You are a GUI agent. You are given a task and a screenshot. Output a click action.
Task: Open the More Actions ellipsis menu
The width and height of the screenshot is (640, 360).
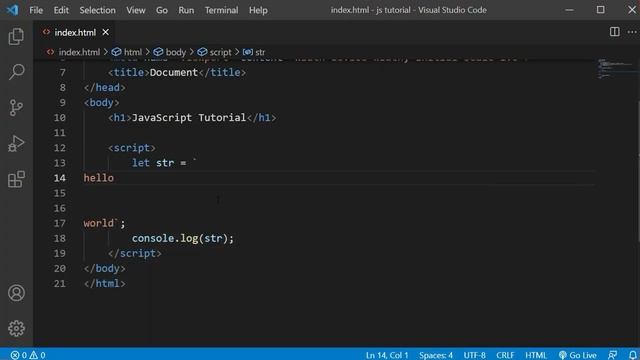click(632, 32)
